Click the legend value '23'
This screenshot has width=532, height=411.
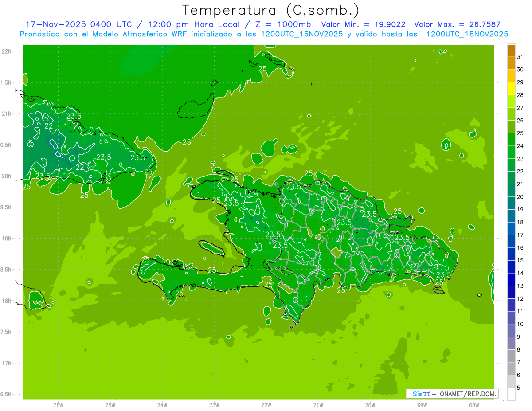click(x=520, y=159)
